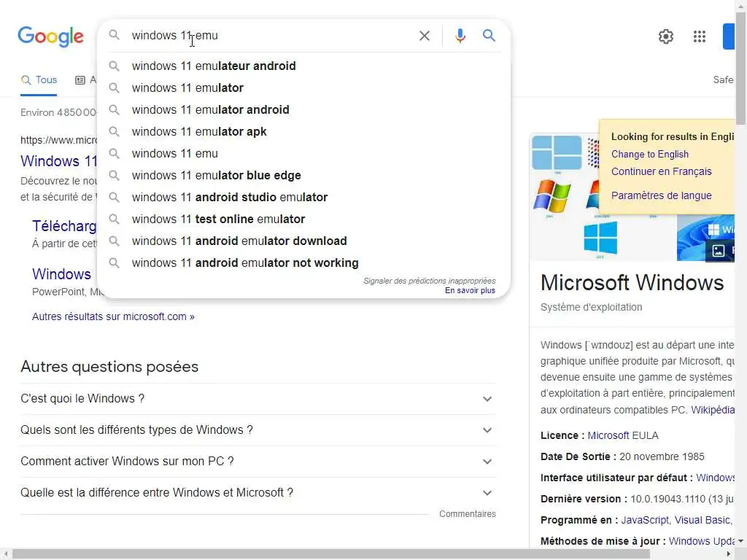
Task: Expand 'Comment activer Windows sur mon PC ?'
Action: coord(258,462)
